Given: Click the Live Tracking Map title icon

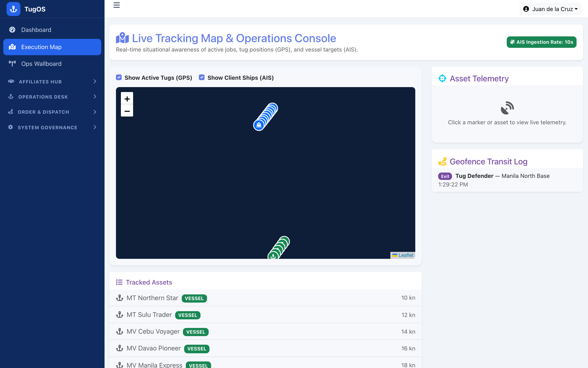Looking at the screenshot, I should [x=122, y=38].
